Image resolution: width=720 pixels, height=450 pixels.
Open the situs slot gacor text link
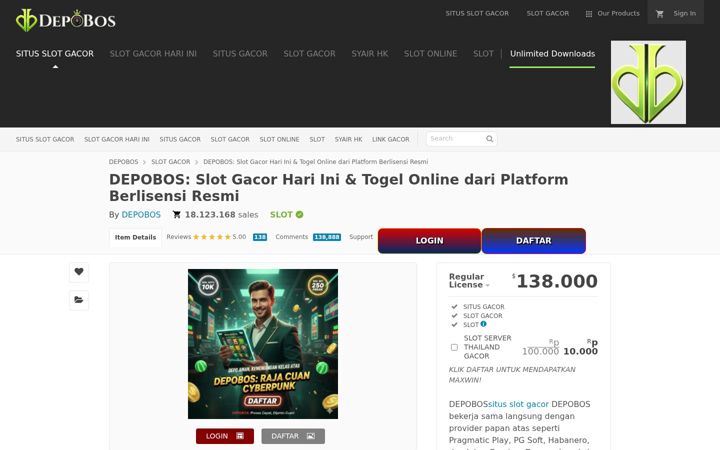click(x=518, y=404)
